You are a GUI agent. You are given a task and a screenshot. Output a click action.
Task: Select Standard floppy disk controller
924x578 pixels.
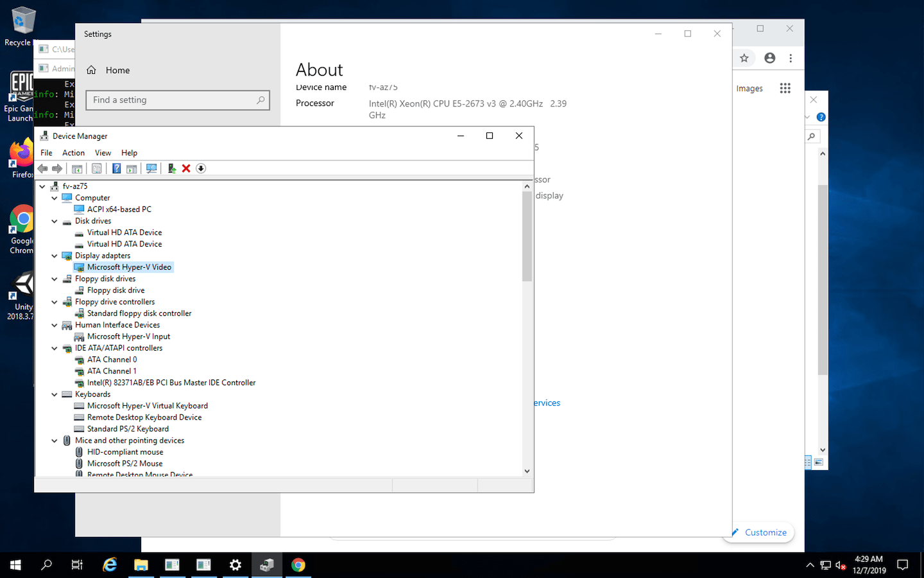tap(139, 313)
